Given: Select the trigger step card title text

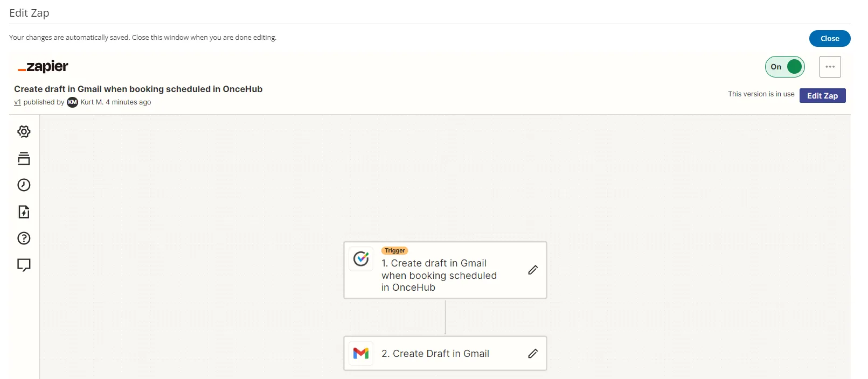Looking at the screenshot, I should click(x=439, y=275).
